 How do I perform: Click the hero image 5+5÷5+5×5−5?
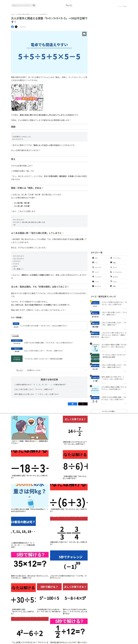[49, 52]
